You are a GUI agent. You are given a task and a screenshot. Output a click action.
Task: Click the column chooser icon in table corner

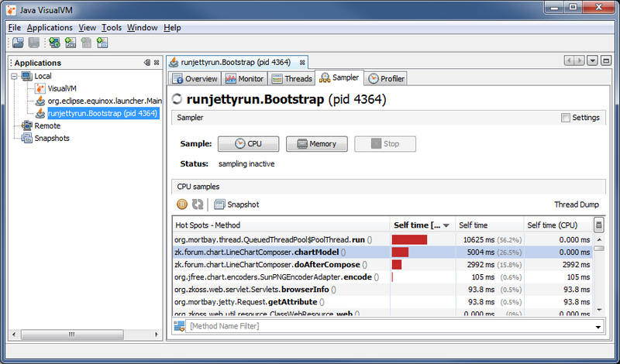[x=598, y=225]
